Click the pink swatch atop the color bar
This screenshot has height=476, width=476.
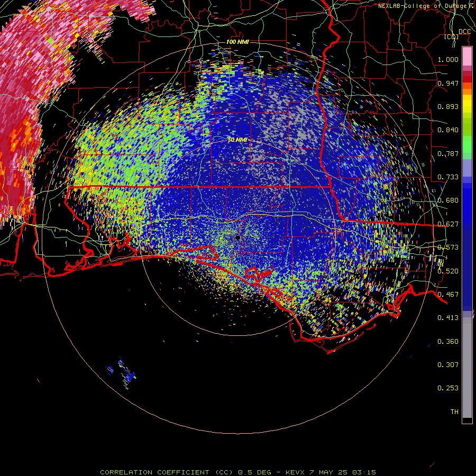[467, 57]
